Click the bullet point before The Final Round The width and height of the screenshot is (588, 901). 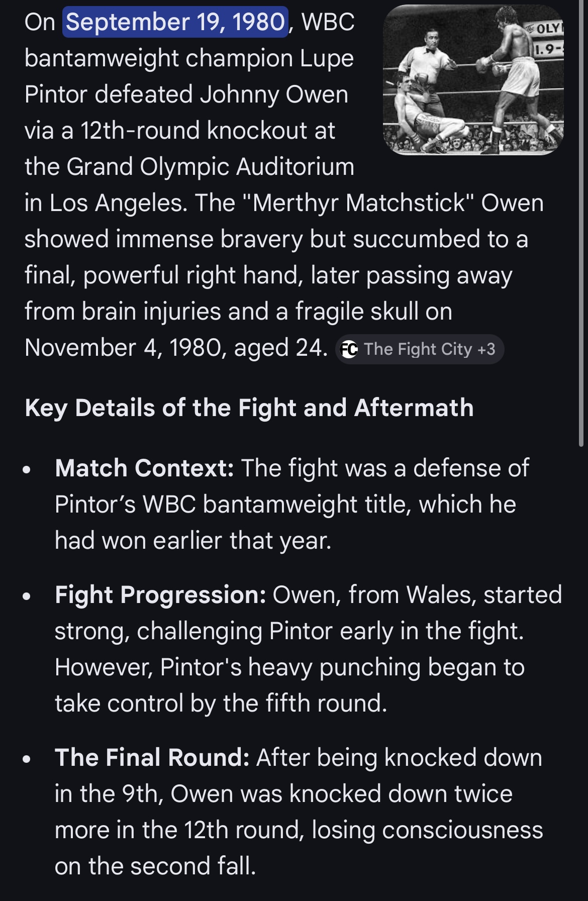pyautogui.click(x=27, y=759)
